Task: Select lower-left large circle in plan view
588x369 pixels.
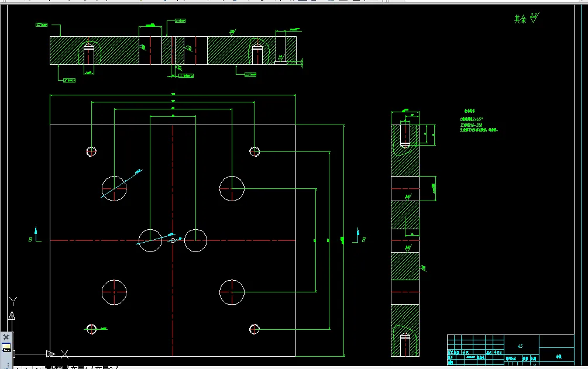Action: (114, 292)
